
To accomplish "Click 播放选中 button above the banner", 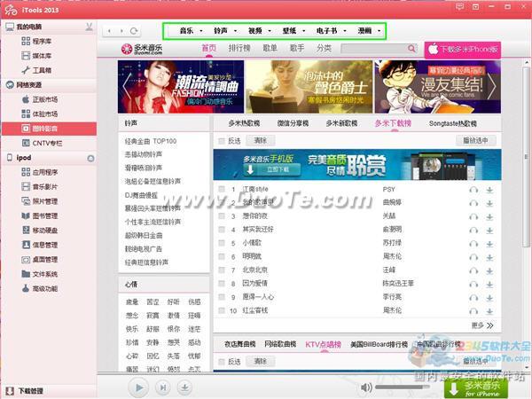I will [475, 140].
